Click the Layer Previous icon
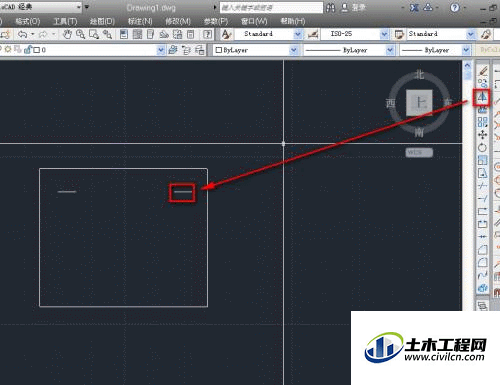 pos(186,50)
